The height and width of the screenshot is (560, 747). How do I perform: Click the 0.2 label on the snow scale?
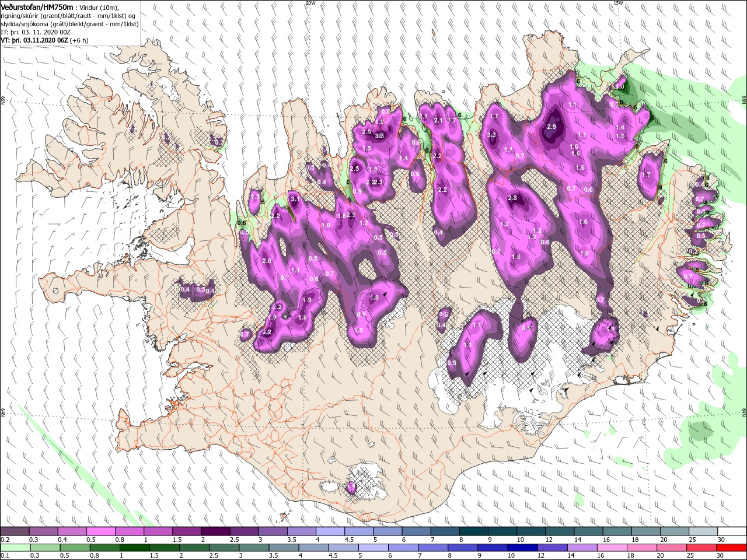tap(5, 540)
